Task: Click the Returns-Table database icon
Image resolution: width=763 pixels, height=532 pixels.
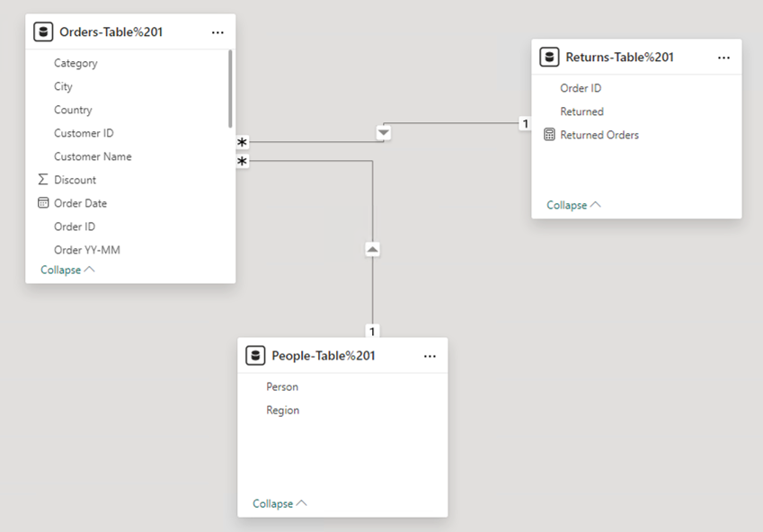Action: (549, 57)
